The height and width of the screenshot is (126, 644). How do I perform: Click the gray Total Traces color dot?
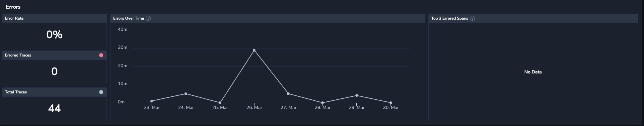coord(101,92)
